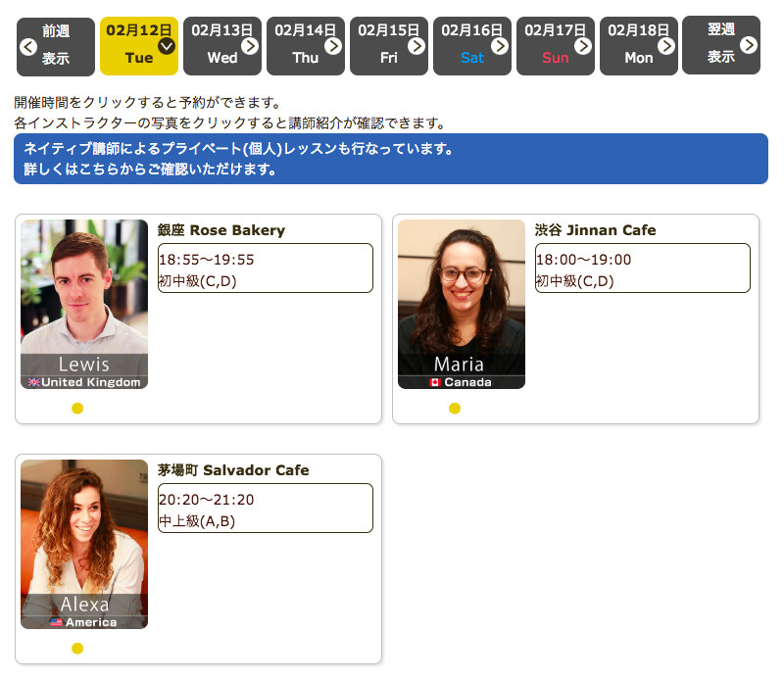Open the 02月17日 Sun date tab

(x=555, y=46)
